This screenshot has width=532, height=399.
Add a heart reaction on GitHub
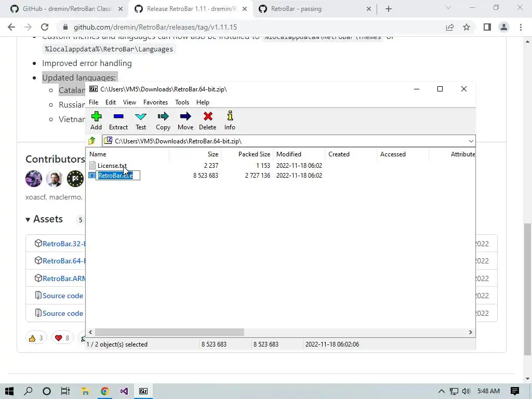click(x=62, y=338)
